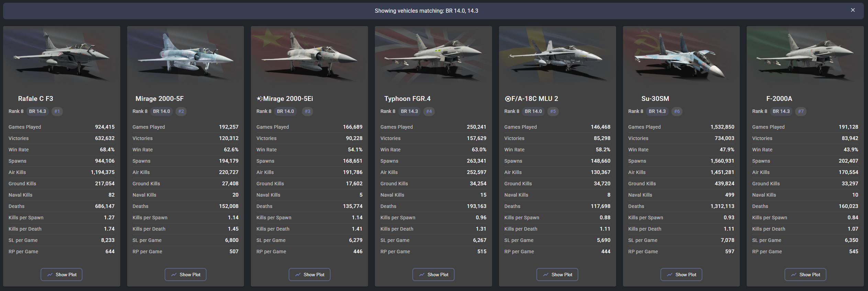
Task: Click the BR 14.3 badge on F-2000A
Action: coord(781,111)
